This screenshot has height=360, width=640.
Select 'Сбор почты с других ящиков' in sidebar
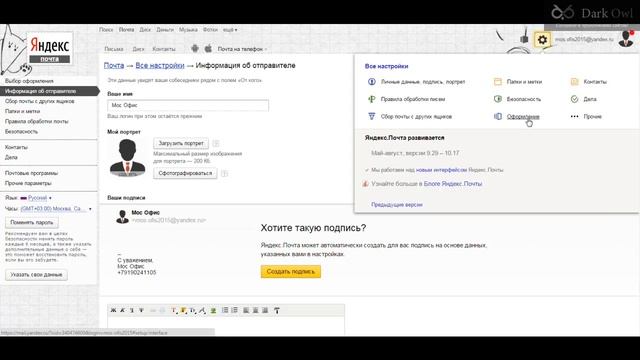click(40, 101)
